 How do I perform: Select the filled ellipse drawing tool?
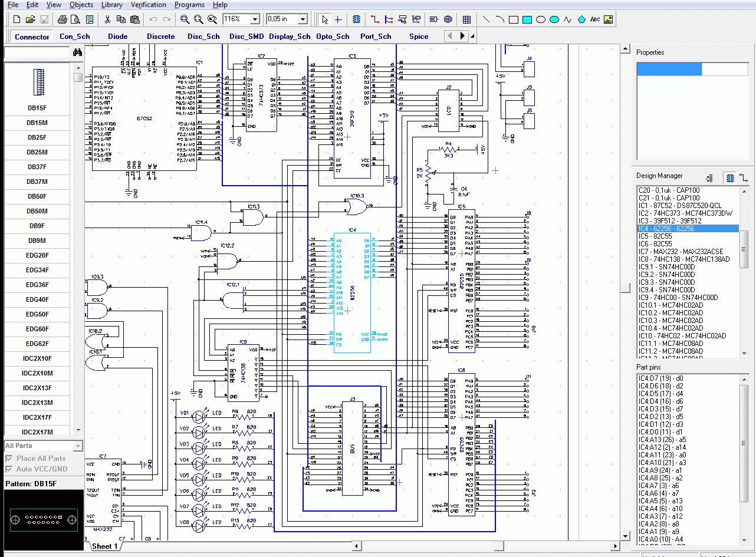coord(554,19)
